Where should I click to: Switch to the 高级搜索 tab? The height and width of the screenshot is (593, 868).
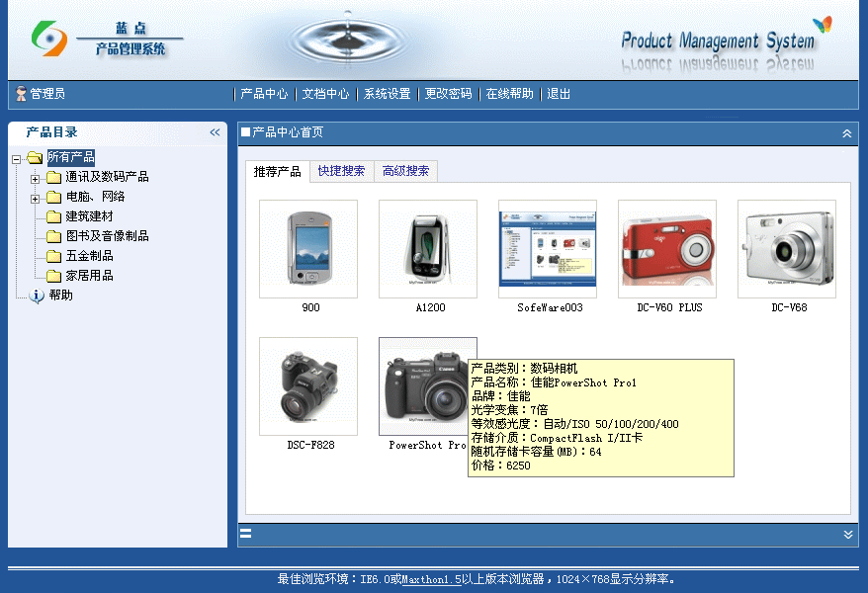point(405,171)
